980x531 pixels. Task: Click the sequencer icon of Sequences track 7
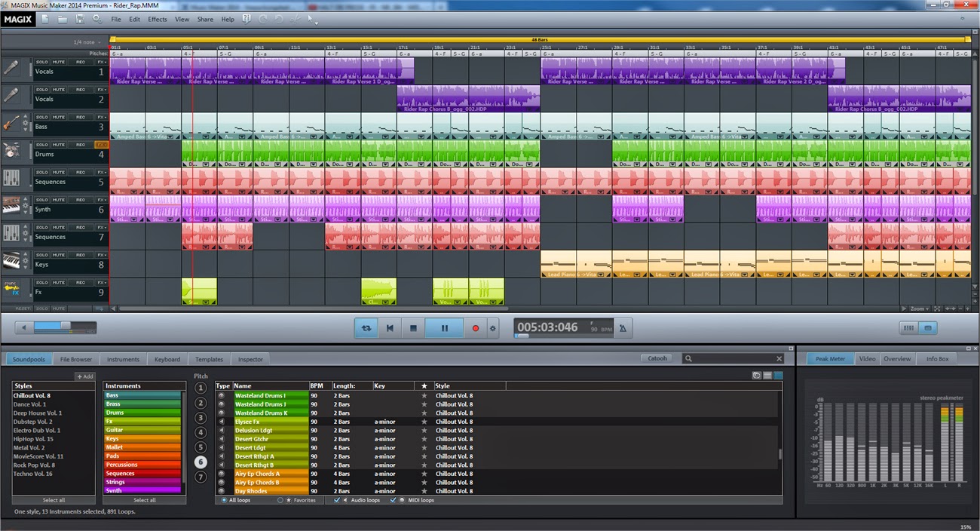pos(11,234)
